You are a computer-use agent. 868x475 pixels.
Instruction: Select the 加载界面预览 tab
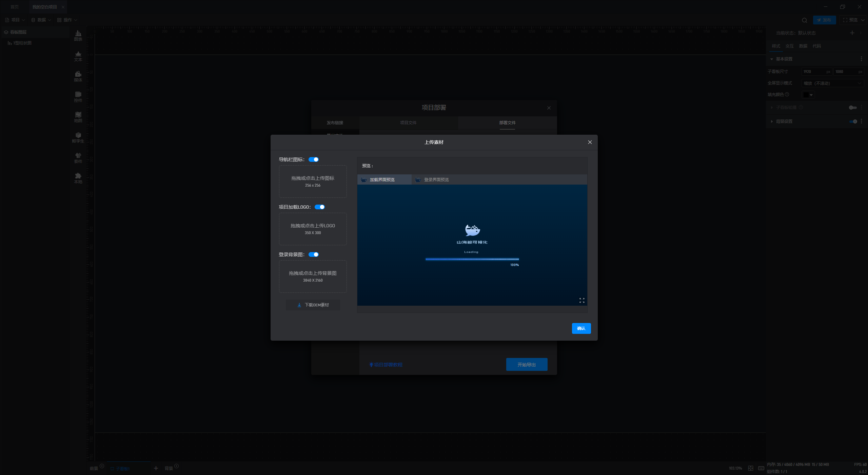pyautogui.click(x=382, y=180)
